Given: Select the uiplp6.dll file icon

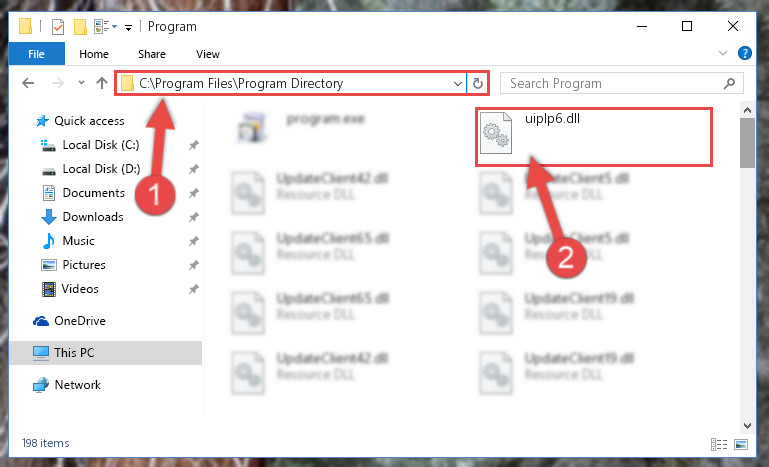Looking at the screenshot, I should click(495, 132).
